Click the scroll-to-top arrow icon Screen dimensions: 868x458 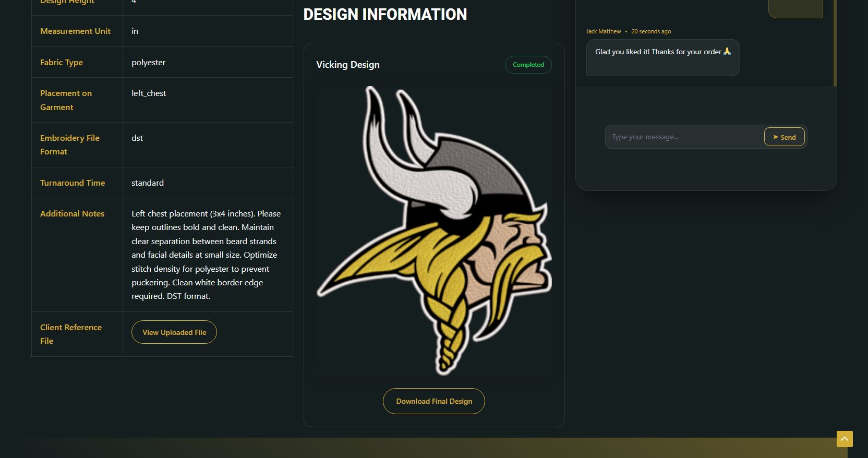845,439
